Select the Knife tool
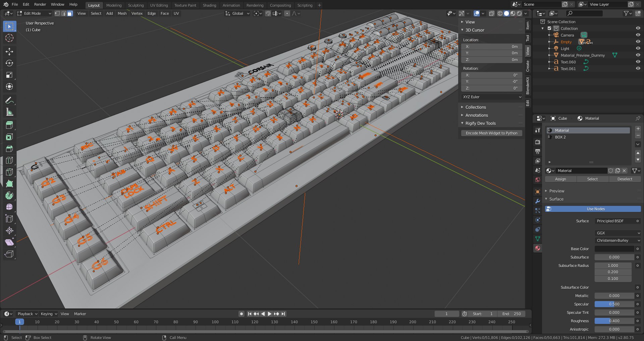This screenshot has height=341, width=644. click(9, 172)
